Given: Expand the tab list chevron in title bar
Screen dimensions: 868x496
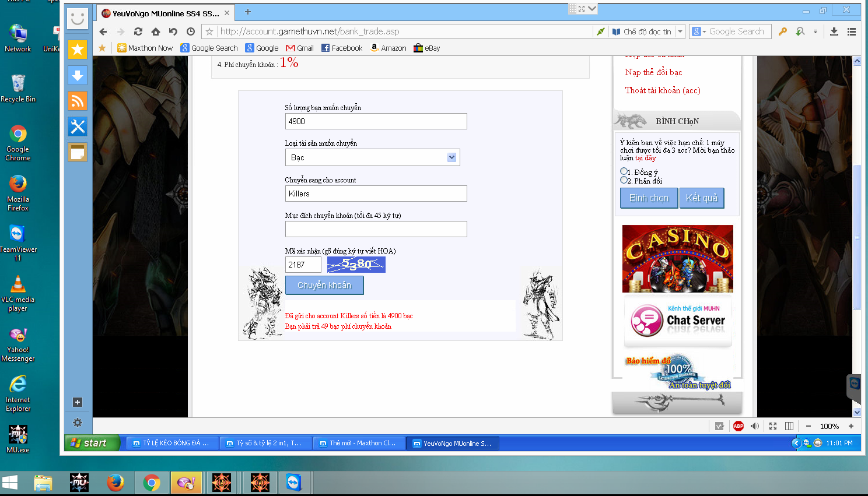Looking at the screenshot, I should [x=592, y=9].
